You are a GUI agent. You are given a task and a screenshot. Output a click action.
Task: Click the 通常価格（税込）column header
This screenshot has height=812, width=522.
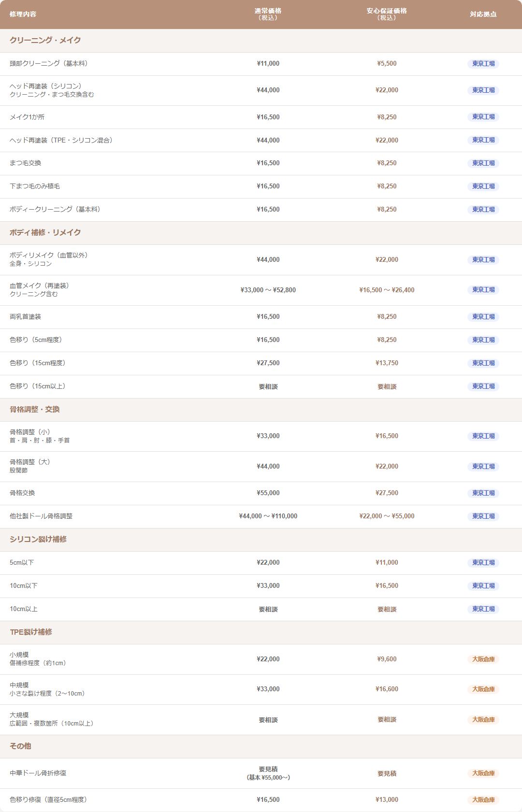pos(268,14)
